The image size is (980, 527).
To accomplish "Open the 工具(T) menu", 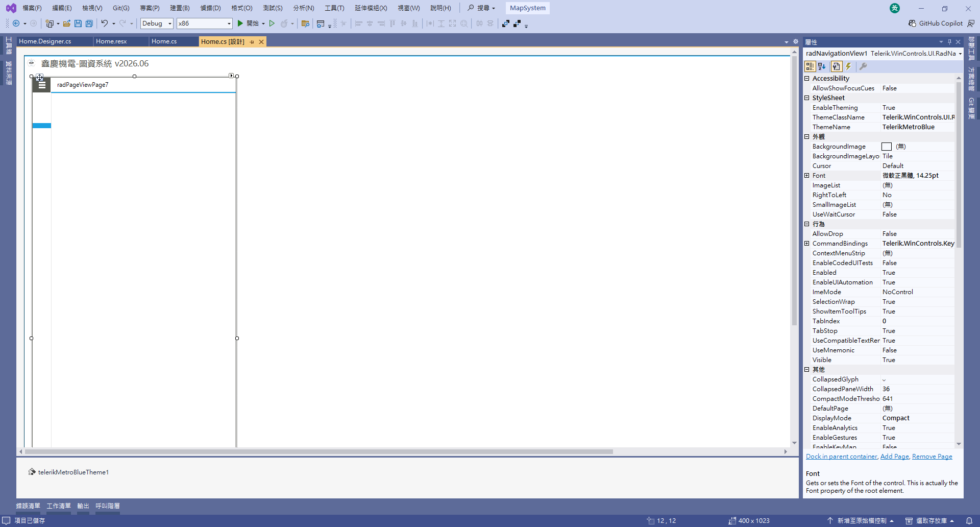I will [x=334, y=8].
